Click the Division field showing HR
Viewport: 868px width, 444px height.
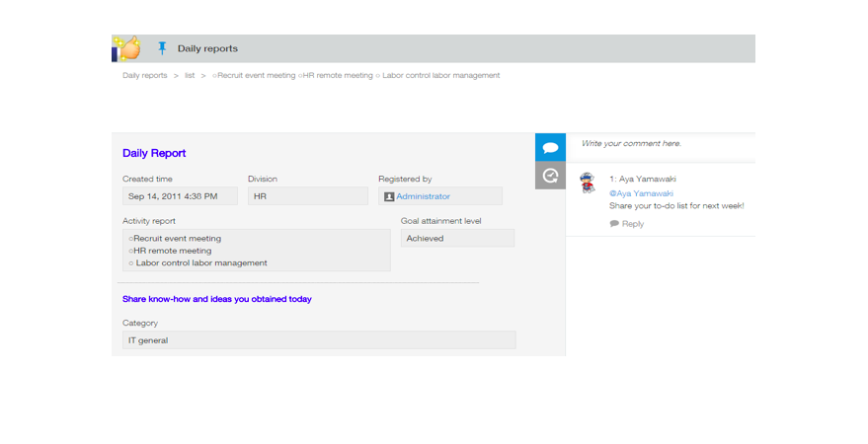point(308,196)
